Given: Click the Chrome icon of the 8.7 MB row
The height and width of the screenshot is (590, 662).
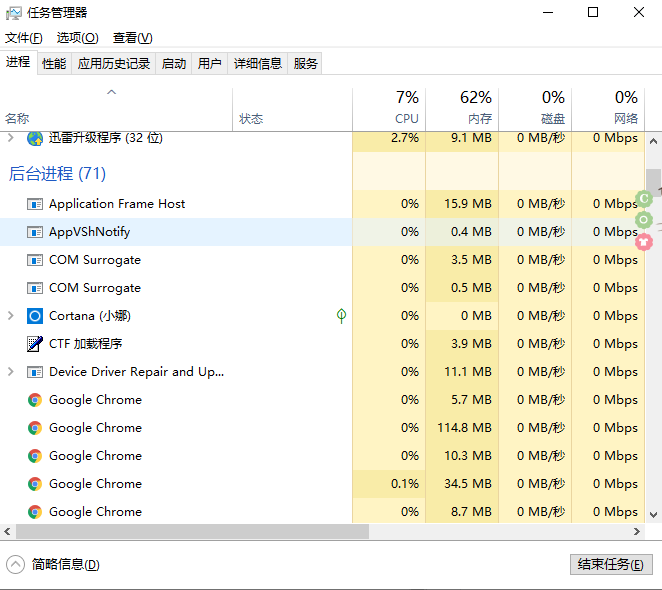Looking at the screenshot, I should click(35, 512).
